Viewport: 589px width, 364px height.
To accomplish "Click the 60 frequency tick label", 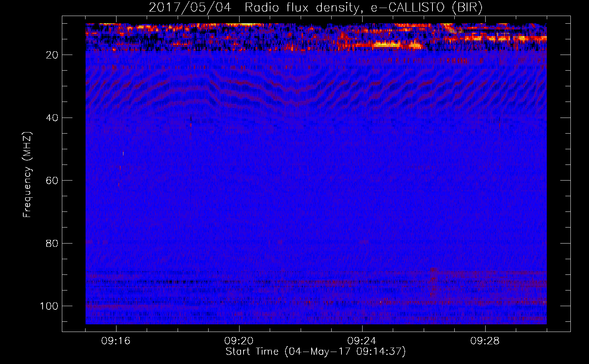I will (52, 181).
